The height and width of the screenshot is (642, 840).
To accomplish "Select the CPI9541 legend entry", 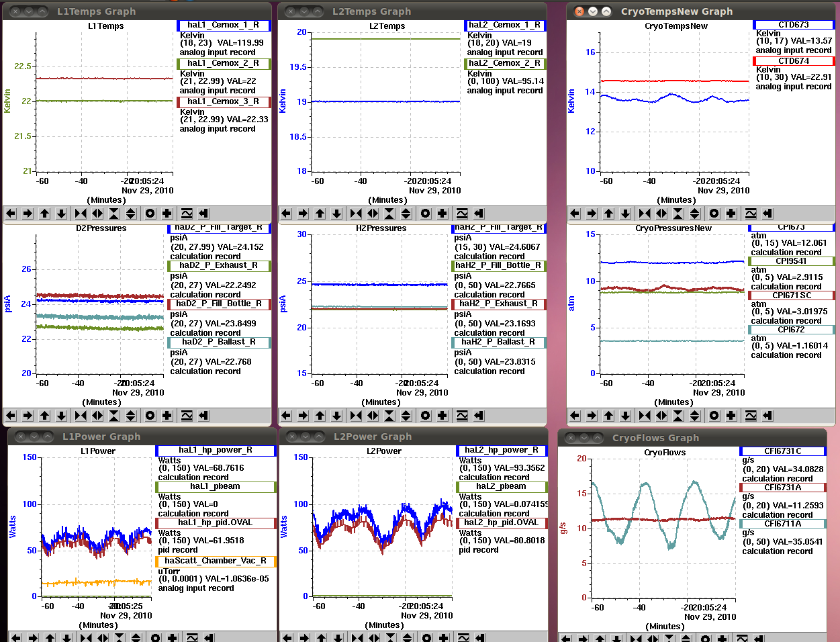I will click(792, 261).
